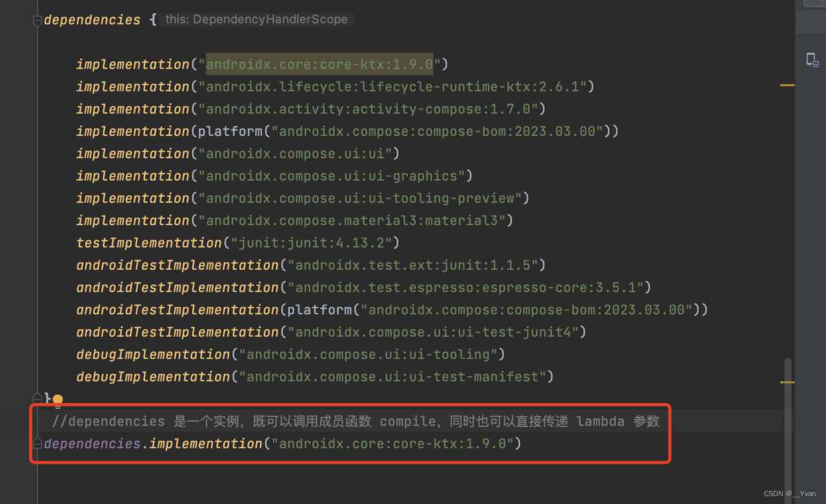Click the testImplementation keyword
The width and height of the screenshot is (826, 504).
click(x=149, y=243)
